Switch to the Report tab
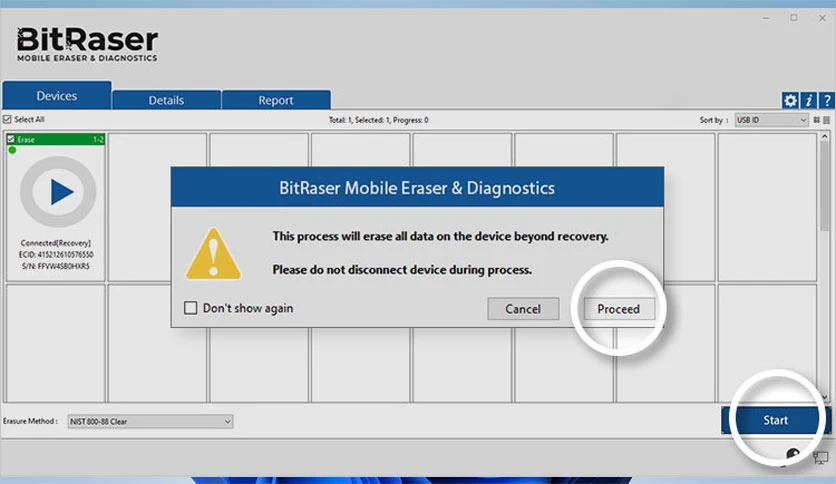This screenshot has width=836, height=484. point(276,100)
